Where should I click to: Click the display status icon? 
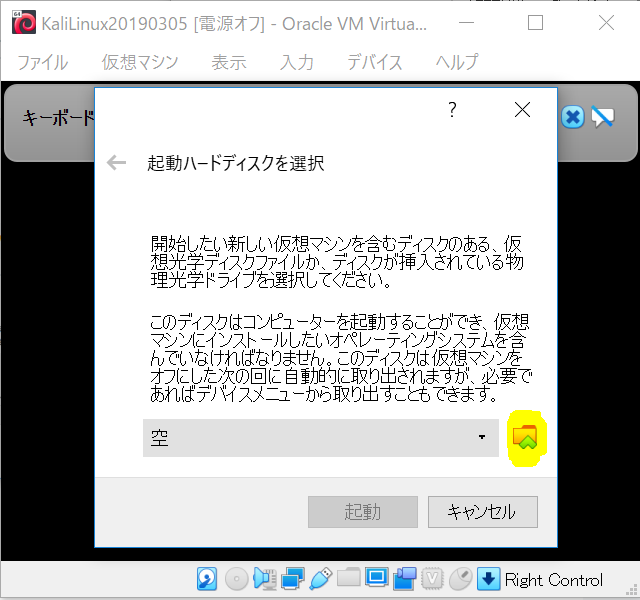[x=376, y=578]
